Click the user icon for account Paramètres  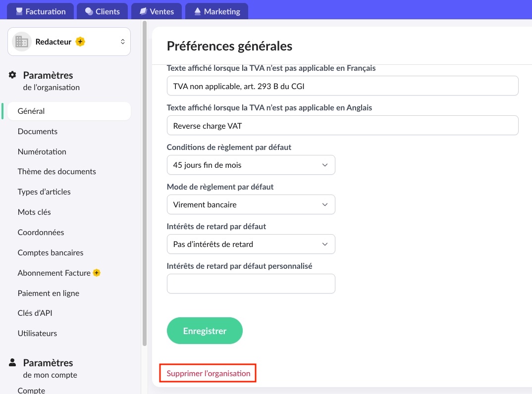pyautogui.click(x=12, y=362)
